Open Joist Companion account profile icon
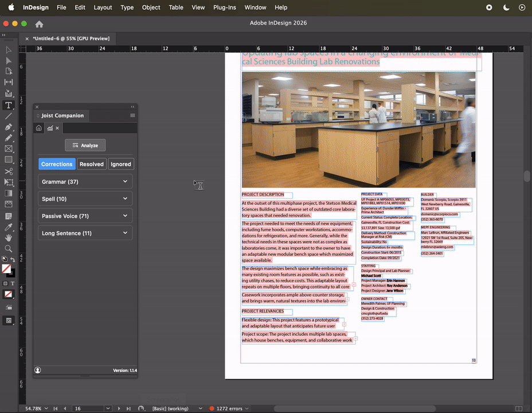This screenshot has height=413, width=532. [x=38, y=370]
